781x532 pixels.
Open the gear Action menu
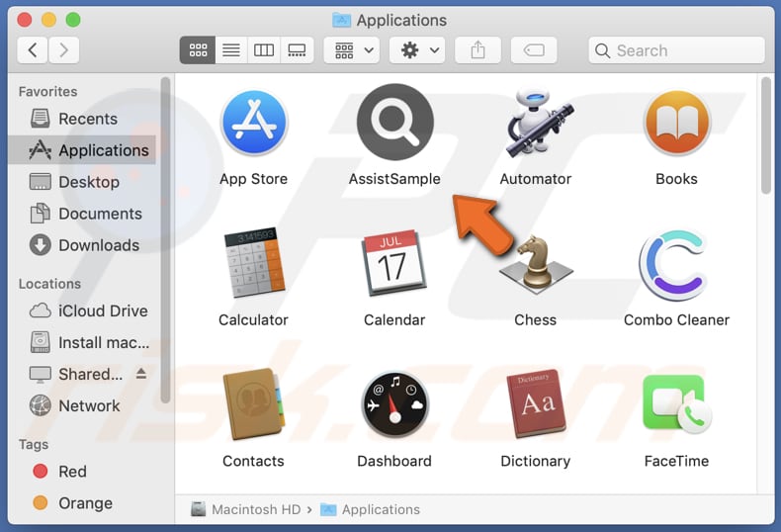(x=417, y=49)
